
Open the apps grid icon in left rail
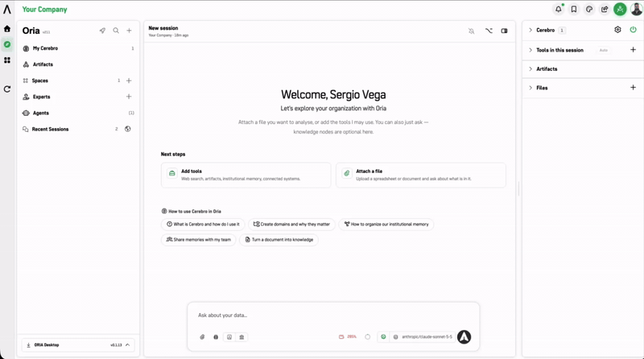(x=7, y=60)
